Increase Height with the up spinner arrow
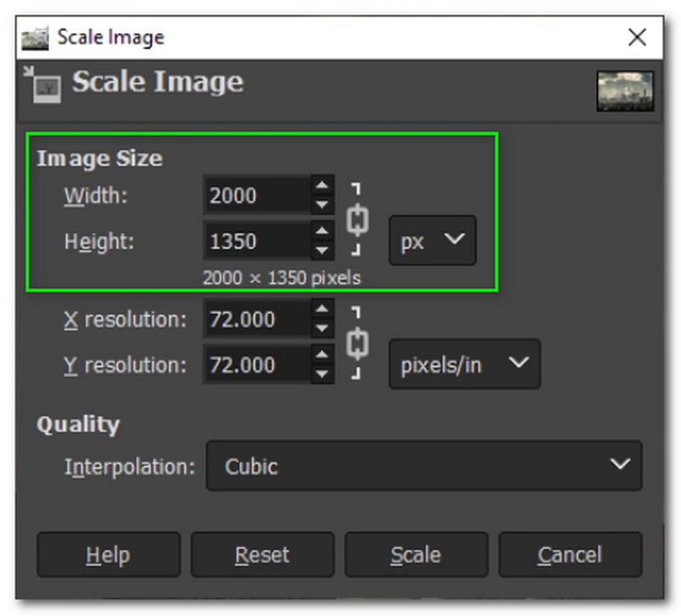This screenshot has height=616, width=681. coord(322,231)
